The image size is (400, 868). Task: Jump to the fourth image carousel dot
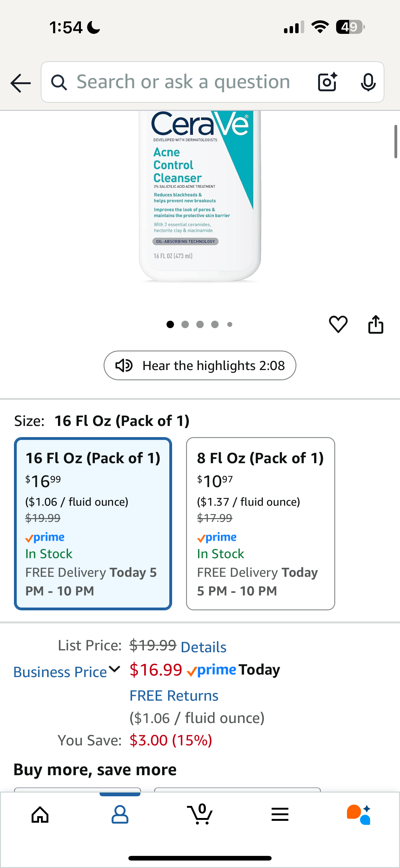point(215,324)
